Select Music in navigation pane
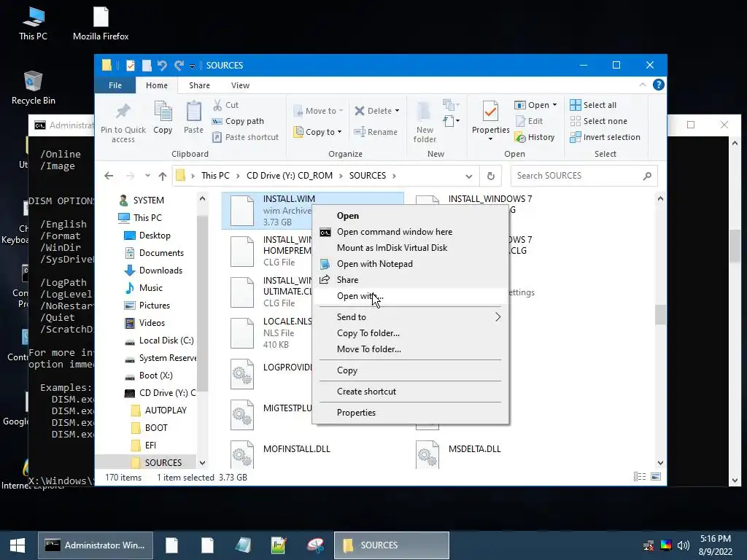The width and height of the screenshot is (747, 560). pyautogui.click(x=150, y=288)
